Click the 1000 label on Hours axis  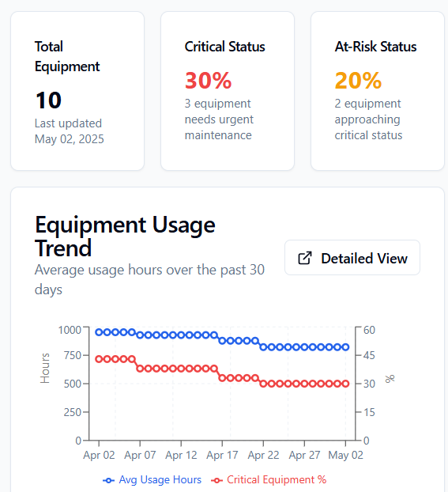pos(70,330)
